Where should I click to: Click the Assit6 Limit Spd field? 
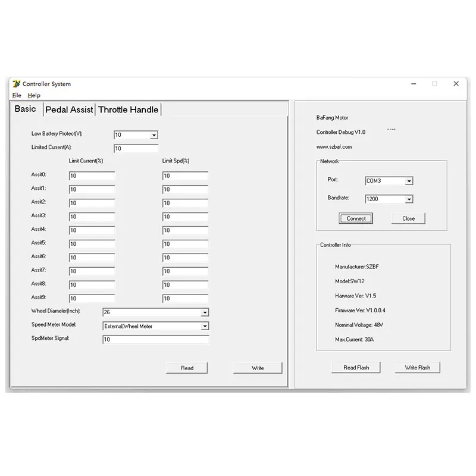click(x=185, y=258)
